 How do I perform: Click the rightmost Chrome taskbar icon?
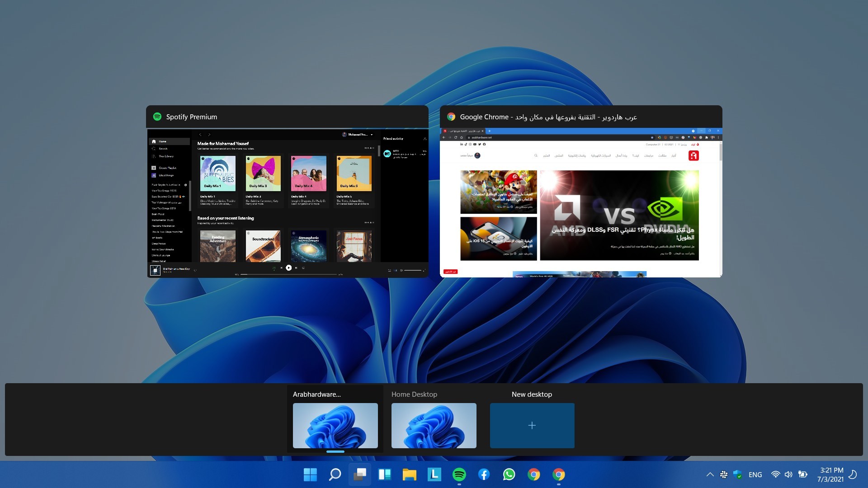[x=559, y=474]
